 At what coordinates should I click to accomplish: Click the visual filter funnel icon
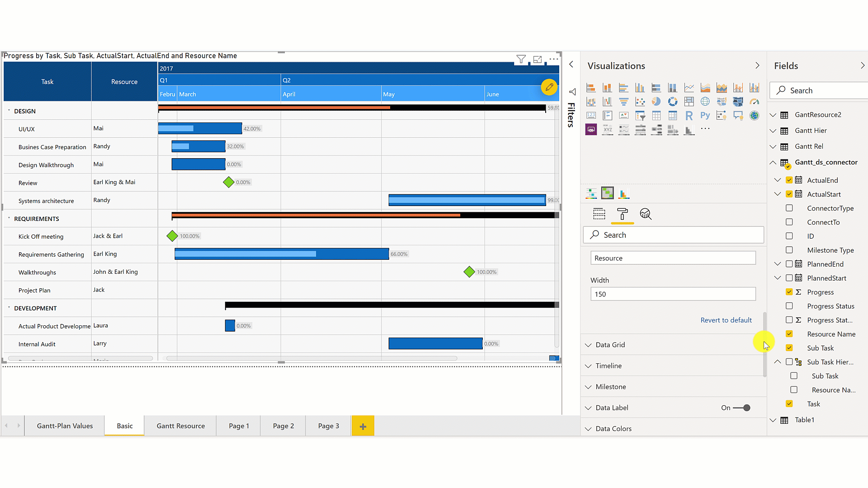pyautogui.click(x=521, y=59)
